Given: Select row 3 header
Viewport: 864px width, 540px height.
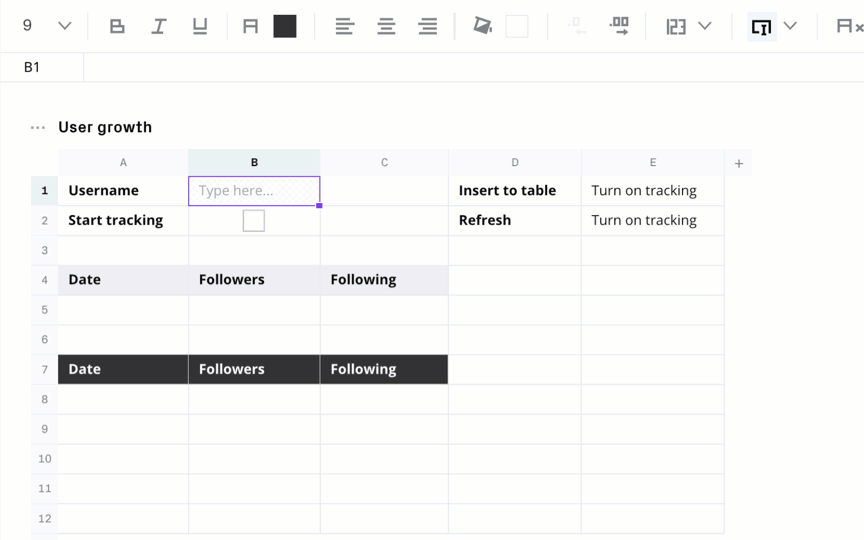Looking at the screenshot, I should 45,250.
